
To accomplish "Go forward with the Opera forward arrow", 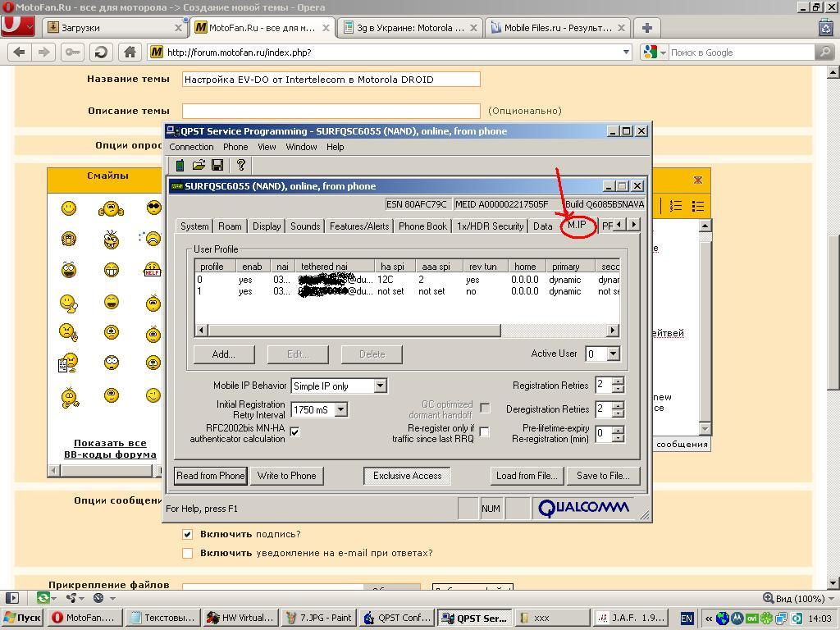I will [44, 52].
